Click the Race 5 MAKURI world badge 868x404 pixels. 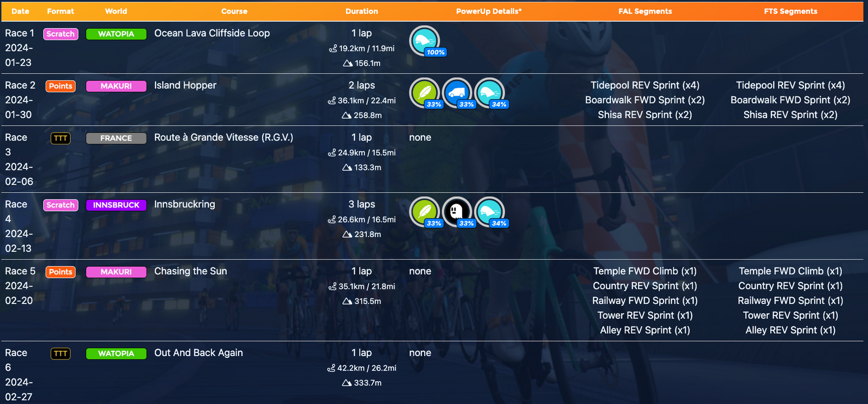[x=116, y=272]
